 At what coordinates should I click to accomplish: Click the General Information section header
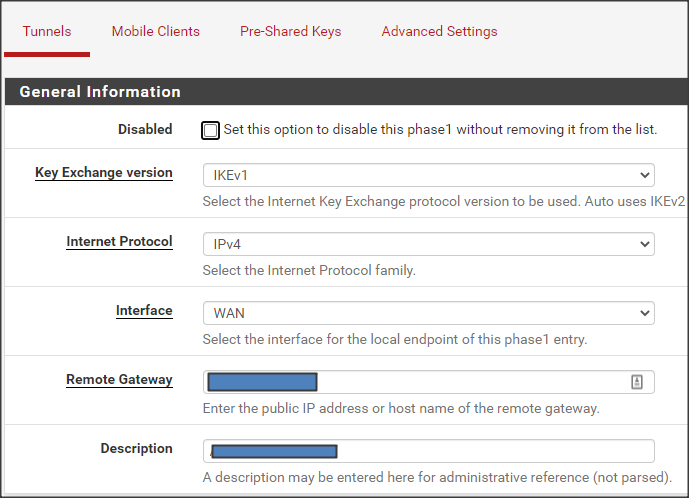click(100, 91)
